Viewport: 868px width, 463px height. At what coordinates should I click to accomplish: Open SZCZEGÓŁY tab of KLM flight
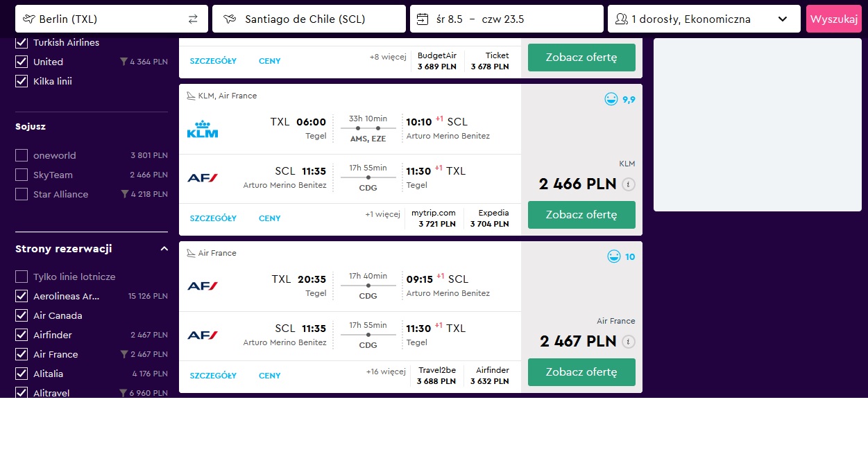pyautogui.click(x=213, y=218)
